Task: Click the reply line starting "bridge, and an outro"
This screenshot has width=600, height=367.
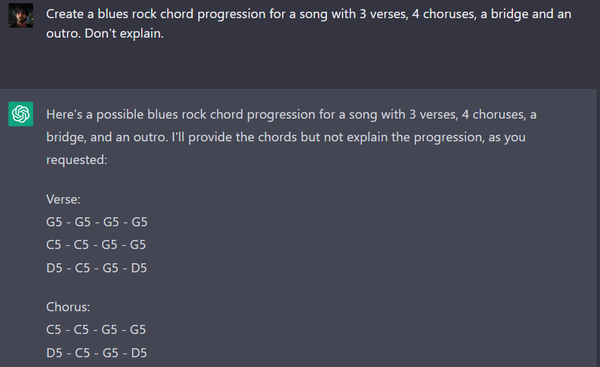Action: (x=286, y=137)
